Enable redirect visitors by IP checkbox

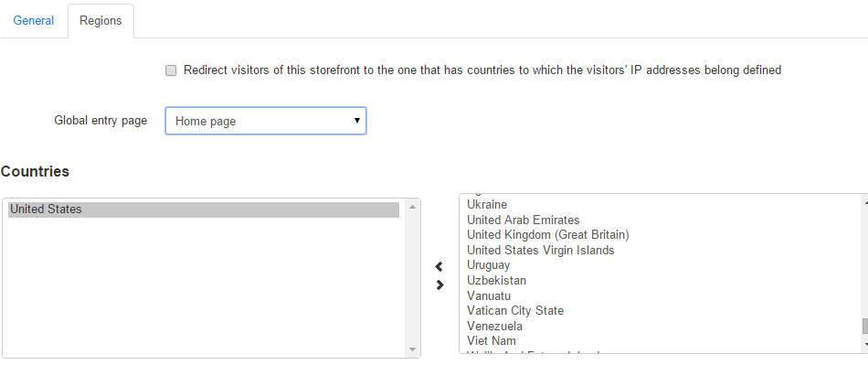tap(171, 70)
